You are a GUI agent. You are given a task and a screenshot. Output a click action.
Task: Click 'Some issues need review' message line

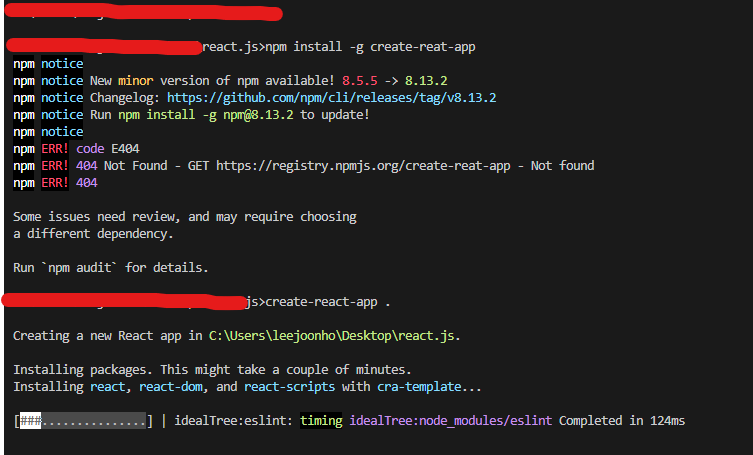pyautogui.click(x=185, y=217)
